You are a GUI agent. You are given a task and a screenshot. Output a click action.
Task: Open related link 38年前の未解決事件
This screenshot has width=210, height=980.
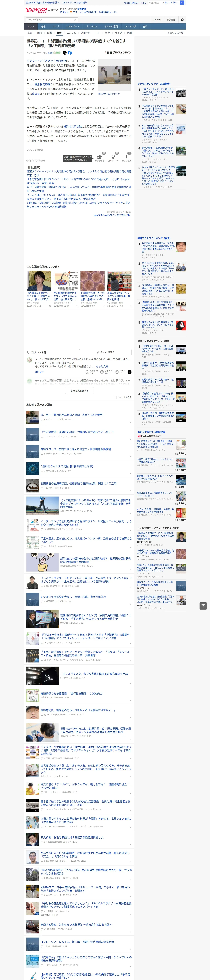tap(78, 205)
